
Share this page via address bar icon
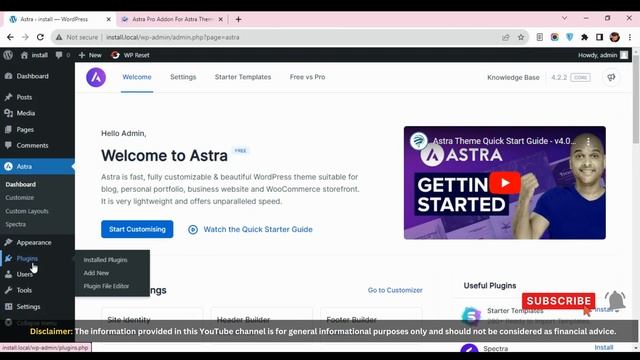506,37
